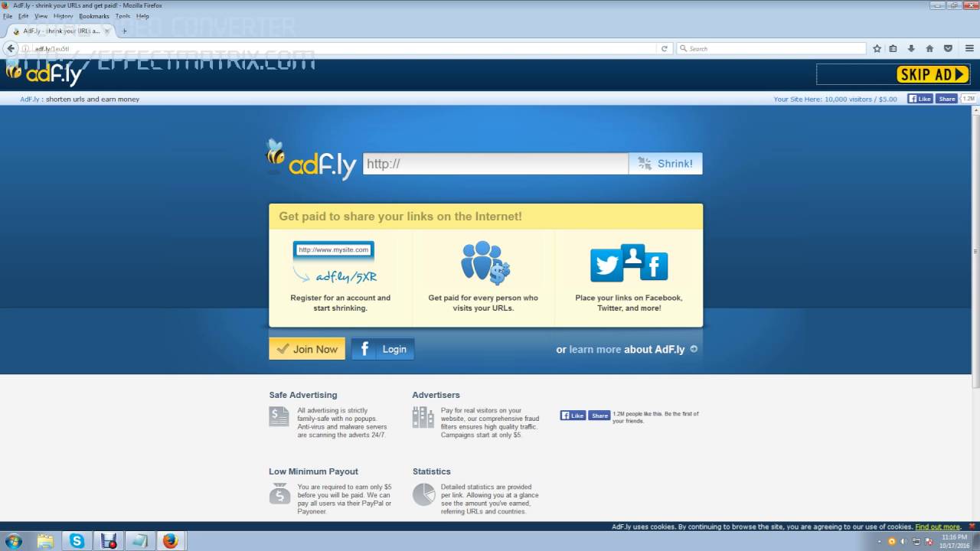The width and height of the screenshot is (980, 551).
Task: Click the Safe Advertising heading
Action: [x=303, y=395]
